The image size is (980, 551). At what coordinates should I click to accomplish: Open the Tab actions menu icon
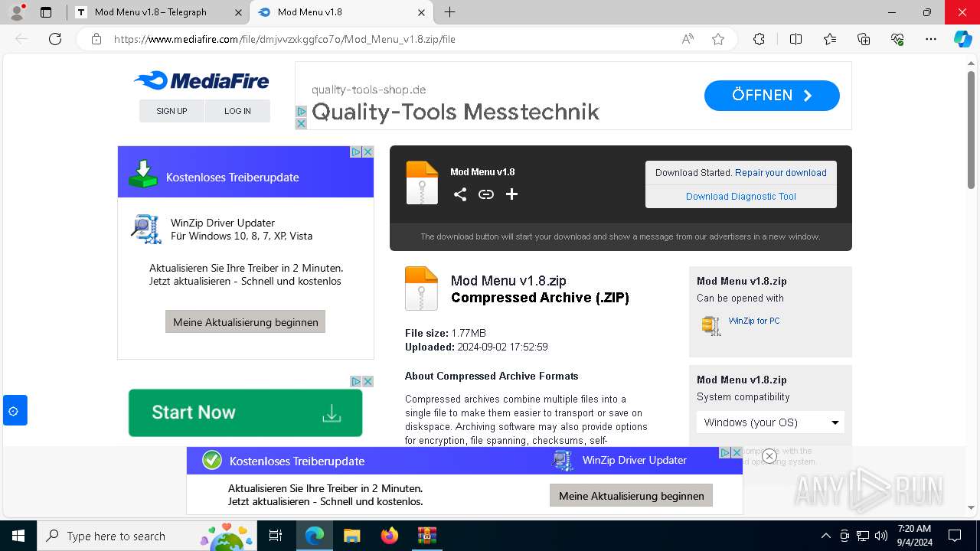[46, 12]
